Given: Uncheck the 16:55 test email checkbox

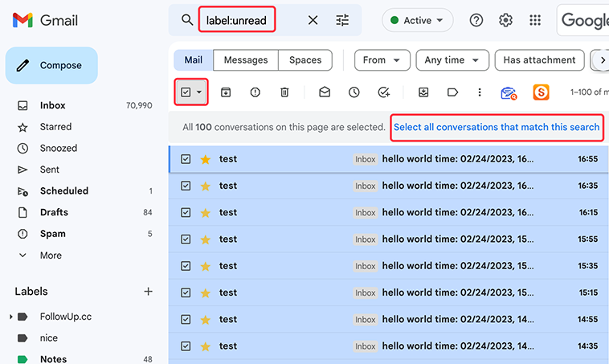Looking at the screenshot, I should click(186, 159).
